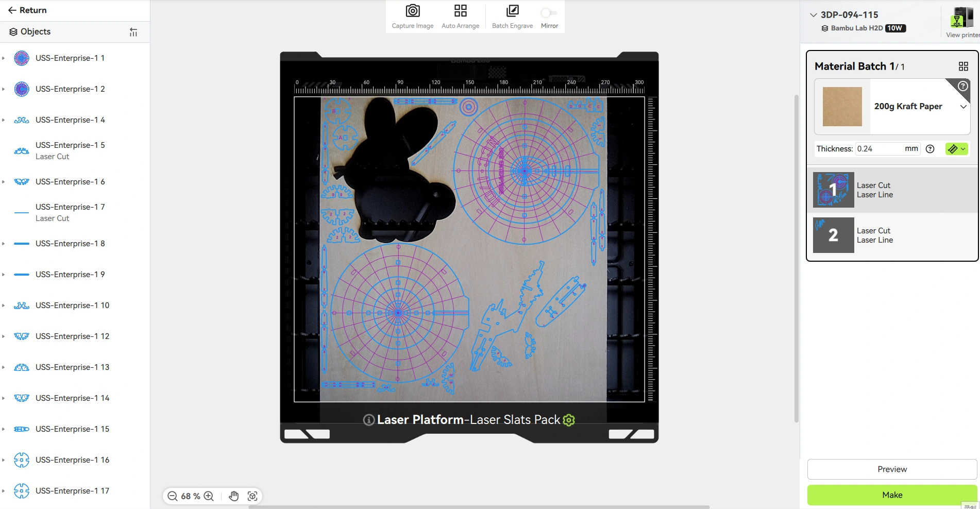Image resolution: width=980 pixels, height=509 pixels.
Task: Collapse the 3DP-094-115 printer section
Action: pos(814,15)
